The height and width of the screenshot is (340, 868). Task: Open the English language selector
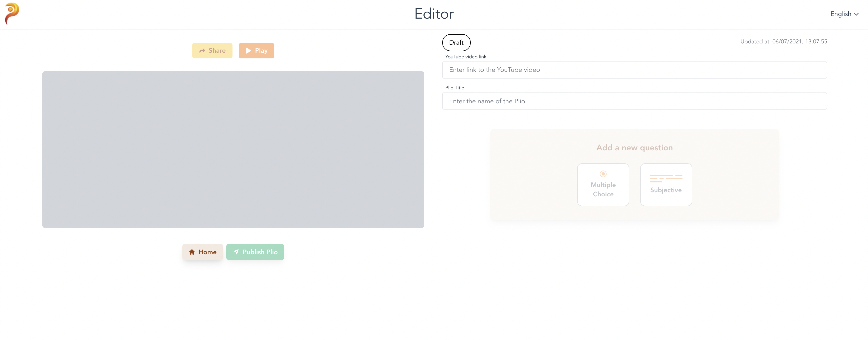coord(841,14)
